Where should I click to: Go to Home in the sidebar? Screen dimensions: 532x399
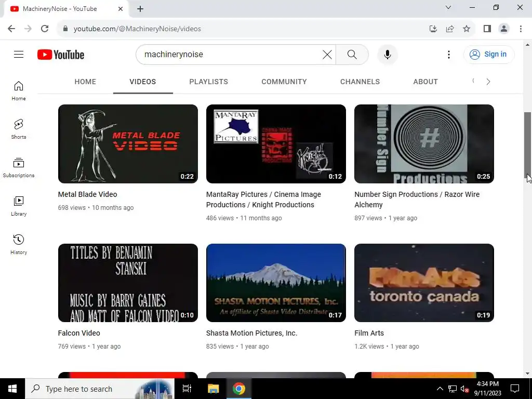19,90
